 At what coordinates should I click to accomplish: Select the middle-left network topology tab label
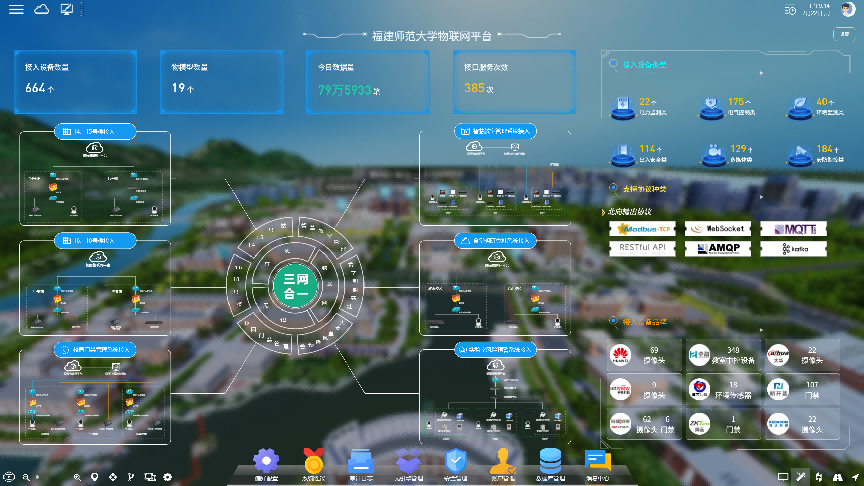(x=95, y=241)
